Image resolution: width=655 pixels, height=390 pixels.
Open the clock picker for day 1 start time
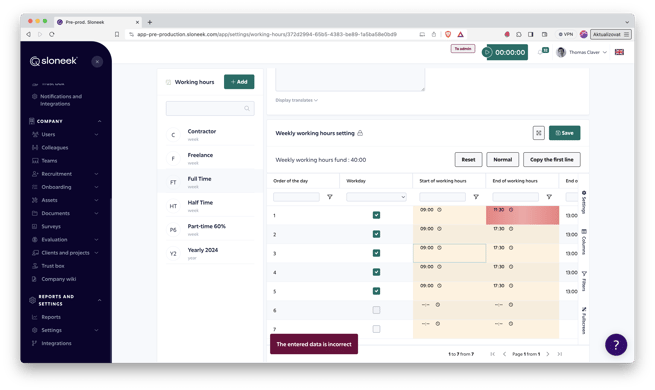[x=439, y=210]
